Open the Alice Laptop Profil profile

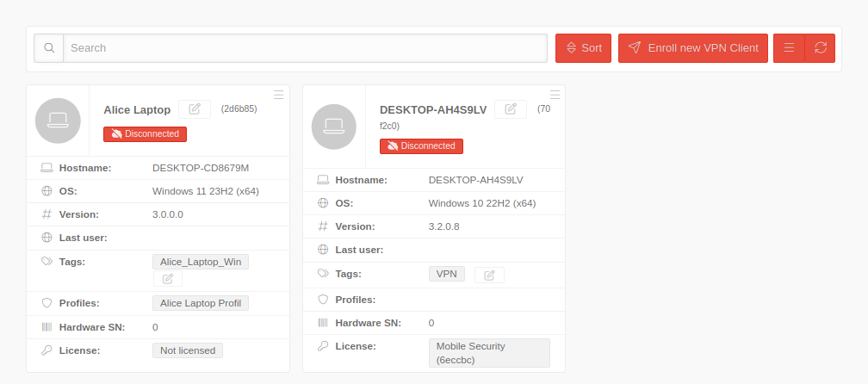click(201, 303)
